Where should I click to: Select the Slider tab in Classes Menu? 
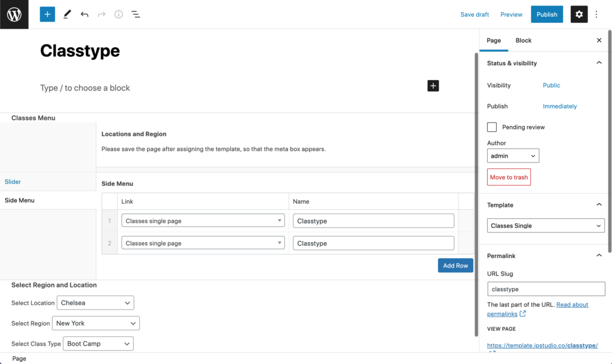tap(13, 182)
